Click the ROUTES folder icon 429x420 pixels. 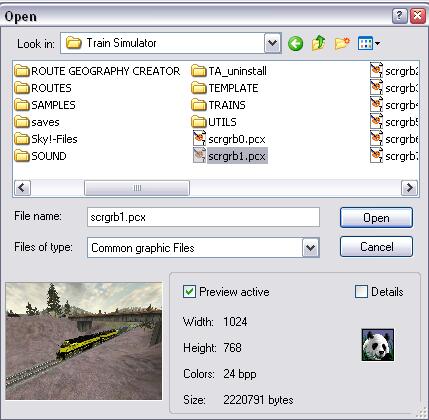pos(22,88)
